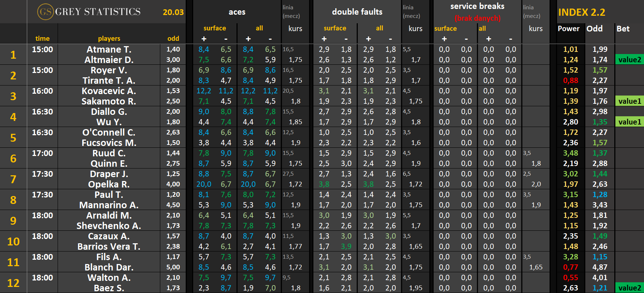Select Walton A. red Power value 0,55

pyautogui.click(x=570, y=278)
